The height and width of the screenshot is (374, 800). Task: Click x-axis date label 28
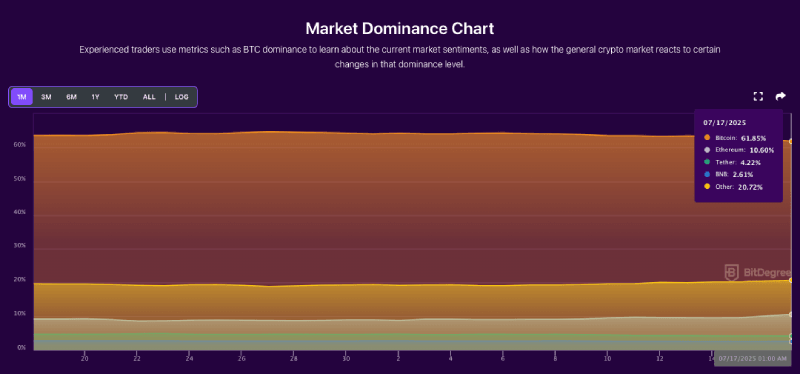point(293,358)
